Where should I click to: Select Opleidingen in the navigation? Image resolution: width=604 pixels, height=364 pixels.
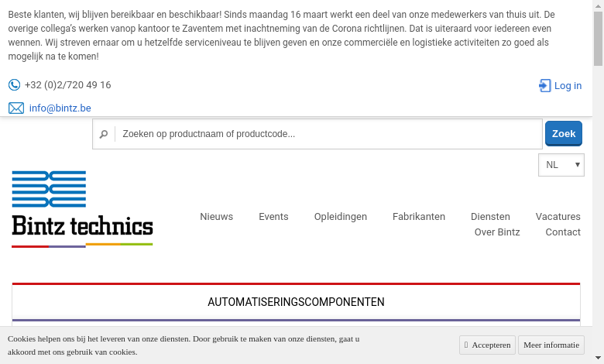pos(341,217)
